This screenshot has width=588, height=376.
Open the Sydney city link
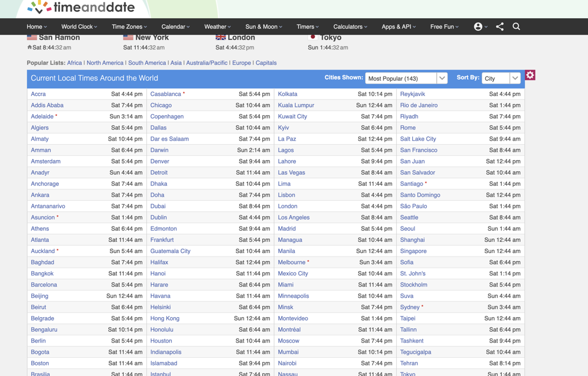[409, 307]
